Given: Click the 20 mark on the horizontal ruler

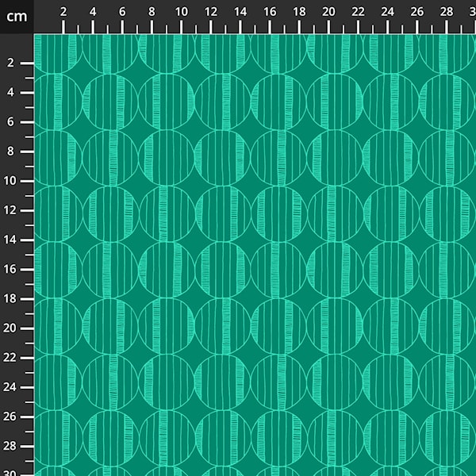Looking at the screenshot, I should [328, 12].
